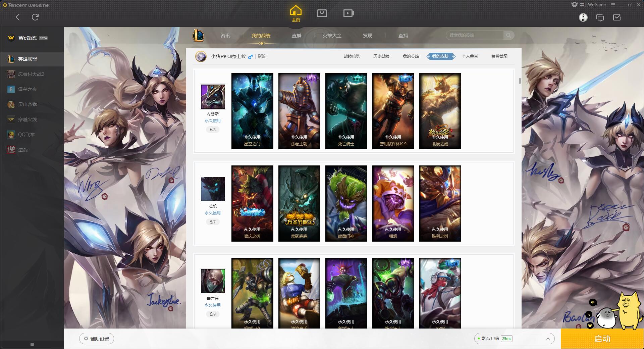Viewport: 644px width, 349px height.
Task: Click the 搜索我的英雄 search field
Action: (x=475, y=35)
